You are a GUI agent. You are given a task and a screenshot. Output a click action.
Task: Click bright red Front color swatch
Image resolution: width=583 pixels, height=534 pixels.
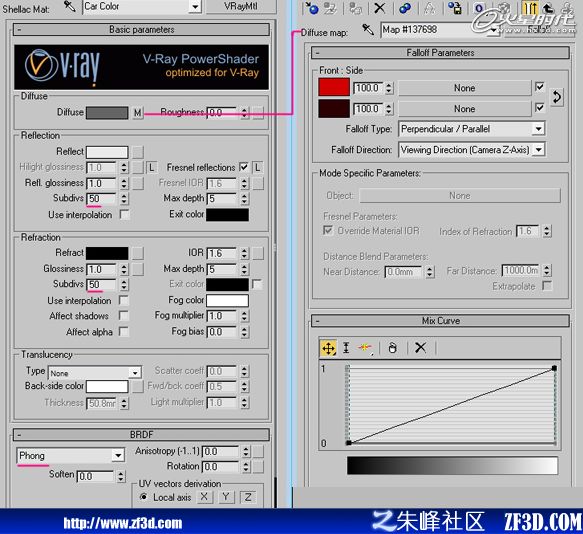334,87
